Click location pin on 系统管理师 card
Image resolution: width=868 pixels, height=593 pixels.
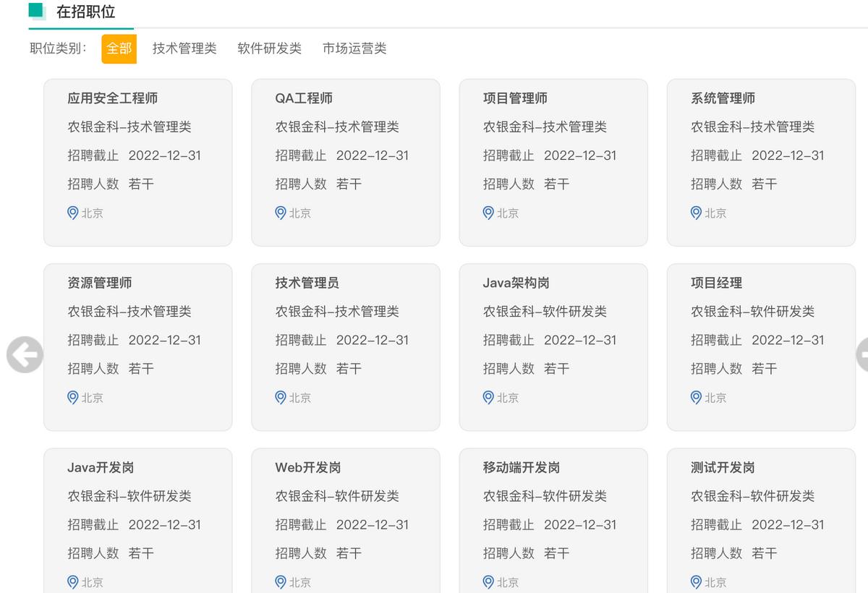(x=696, y=213)
